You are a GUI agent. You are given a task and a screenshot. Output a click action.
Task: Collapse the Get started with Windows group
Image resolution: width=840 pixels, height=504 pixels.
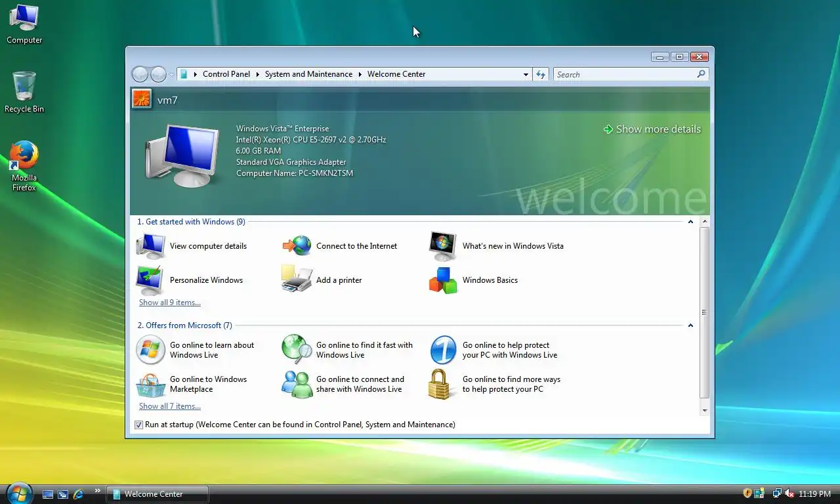(690, 222)
